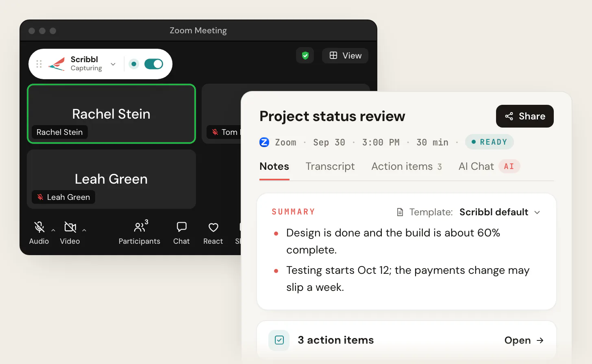Click Tom's muted microphone icon
The image size is (592, 364).
(x=215, y=132)
